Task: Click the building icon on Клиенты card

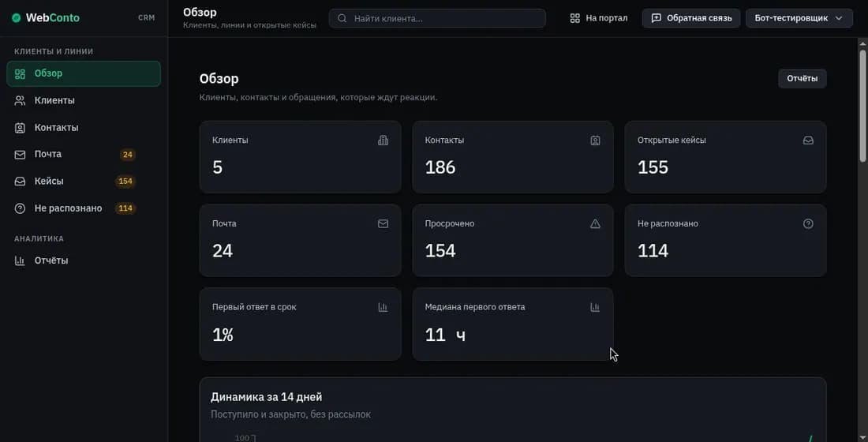Action: (x=383, y=140)
